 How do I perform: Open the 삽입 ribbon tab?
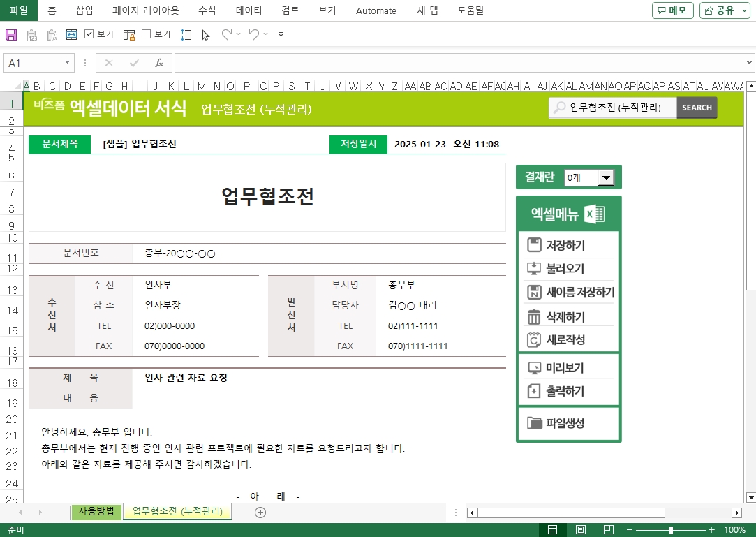click(84, 10)
